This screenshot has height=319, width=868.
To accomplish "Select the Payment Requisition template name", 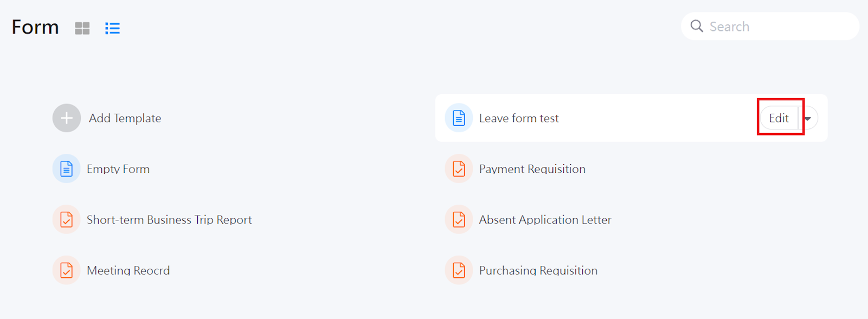I will click(532, 169).
